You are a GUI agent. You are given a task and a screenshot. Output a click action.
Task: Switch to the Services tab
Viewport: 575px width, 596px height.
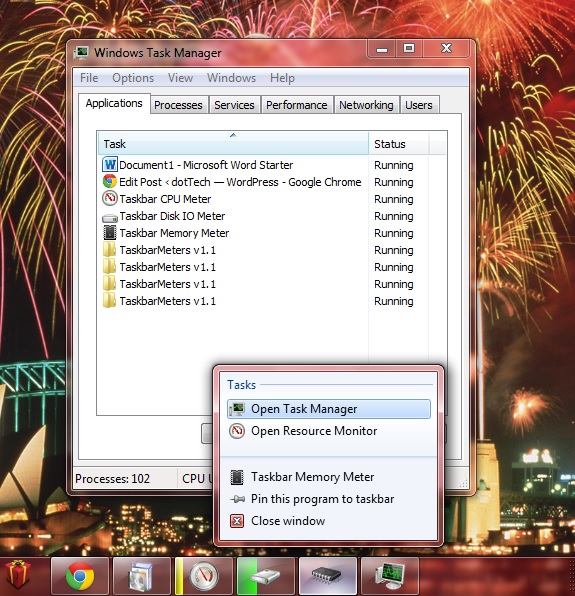click(x=234, y=105)
